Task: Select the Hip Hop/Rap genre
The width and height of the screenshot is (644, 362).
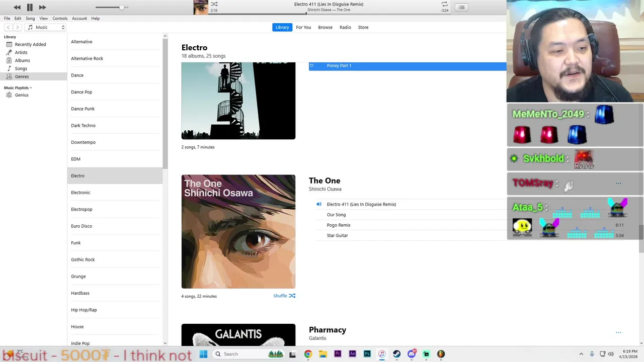Action: (x=115, y=310)
